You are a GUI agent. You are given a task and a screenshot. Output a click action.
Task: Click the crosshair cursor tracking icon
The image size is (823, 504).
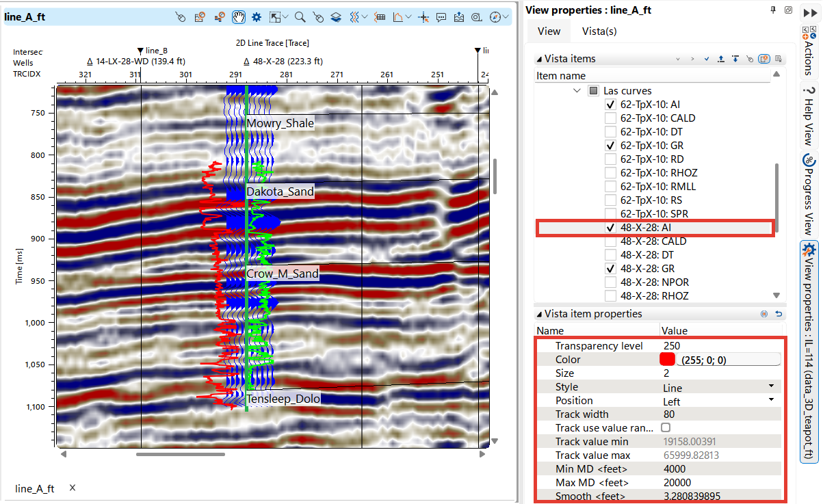point(423,17)
